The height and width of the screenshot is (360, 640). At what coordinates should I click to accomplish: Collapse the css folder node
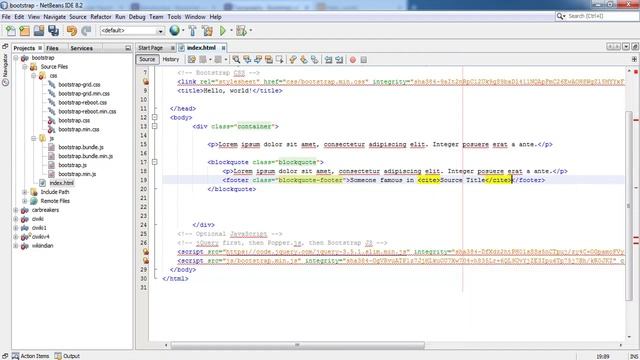point(34,76)
